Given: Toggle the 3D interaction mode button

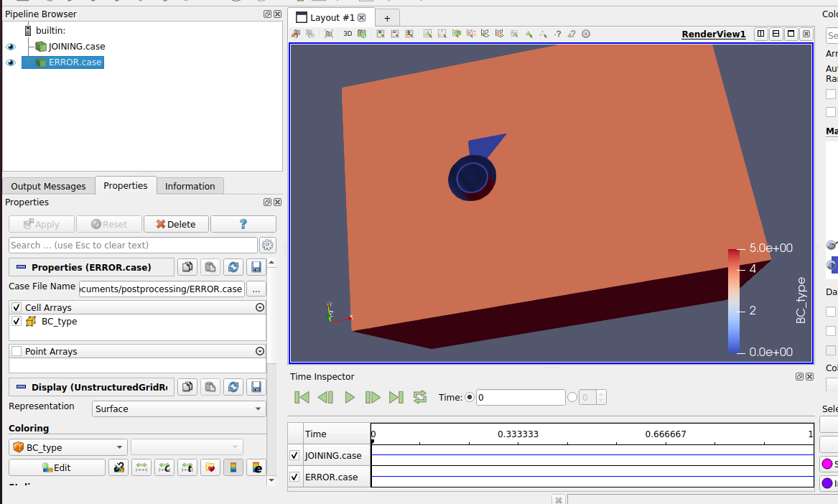Looking at the screenshot, I should [348, 34].
